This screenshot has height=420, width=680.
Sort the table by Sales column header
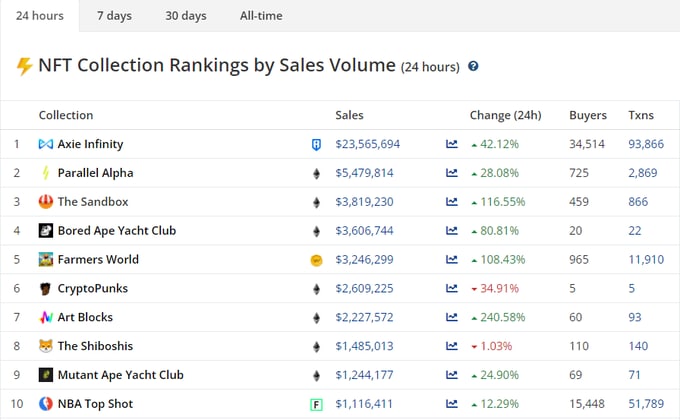(x=349, y=115)
